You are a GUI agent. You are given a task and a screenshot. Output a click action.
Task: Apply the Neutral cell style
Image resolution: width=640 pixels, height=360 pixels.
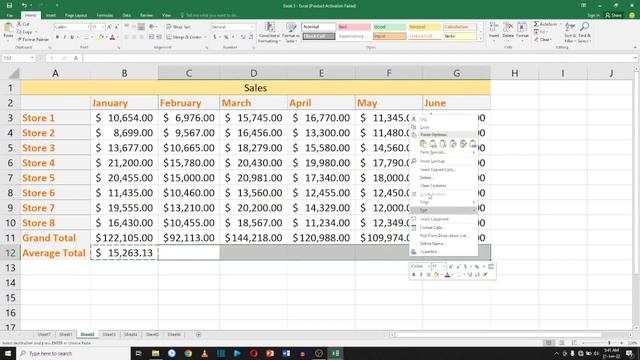(x=424, y=27)
